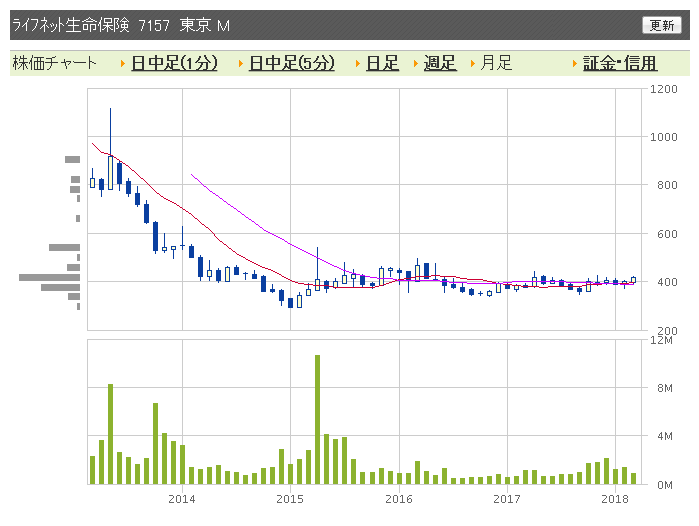Click the 400 price axis label

667,282
